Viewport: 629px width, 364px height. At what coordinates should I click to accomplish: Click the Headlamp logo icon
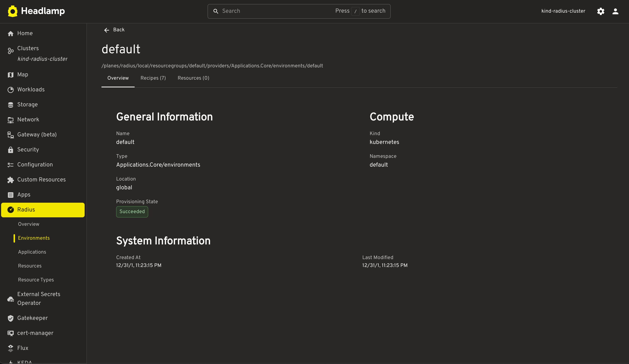(x=12, y=11)
